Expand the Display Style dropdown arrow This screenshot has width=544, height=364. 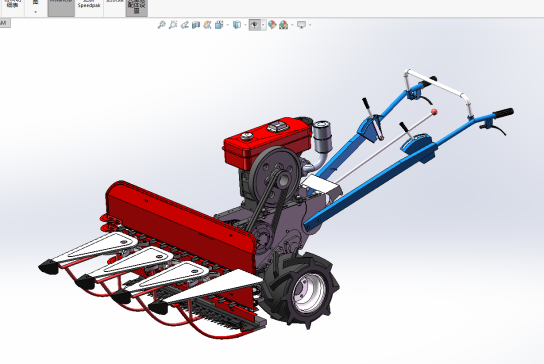click(x=245, y=25)
